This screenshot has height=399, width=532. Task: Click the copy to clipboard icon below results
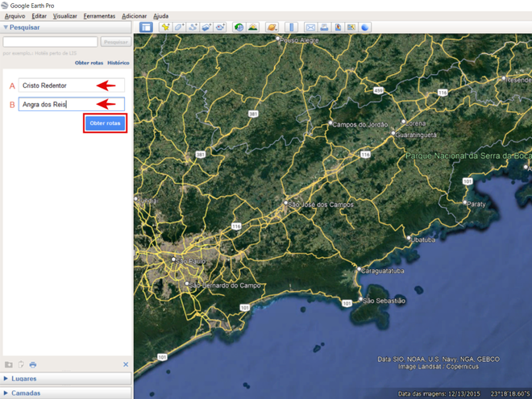pos(21,364)
